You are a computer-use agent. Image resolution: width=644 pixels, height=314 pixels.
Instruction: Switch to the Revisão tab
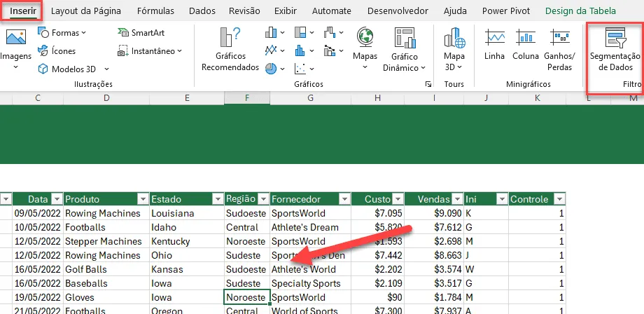(244, 11)
